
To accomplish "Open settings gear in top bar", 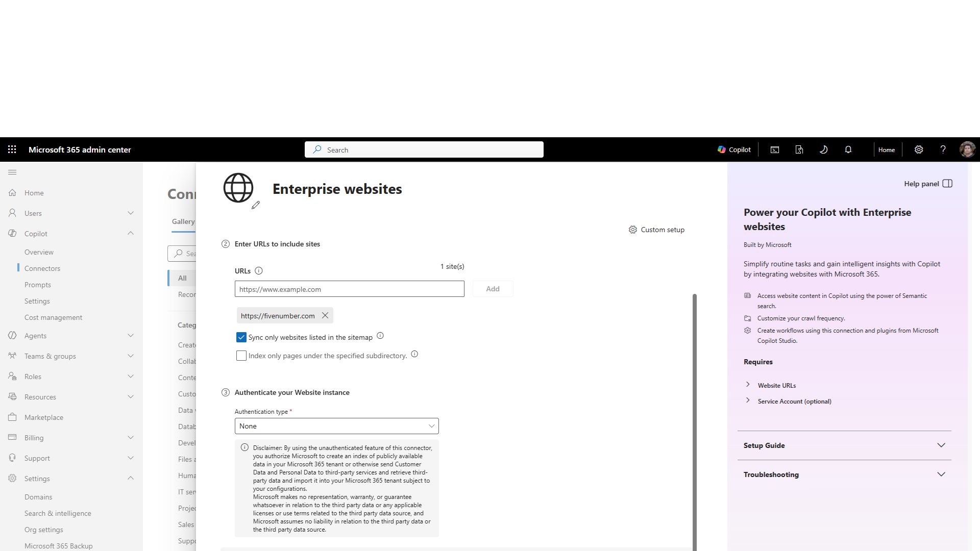I will 919,149.
